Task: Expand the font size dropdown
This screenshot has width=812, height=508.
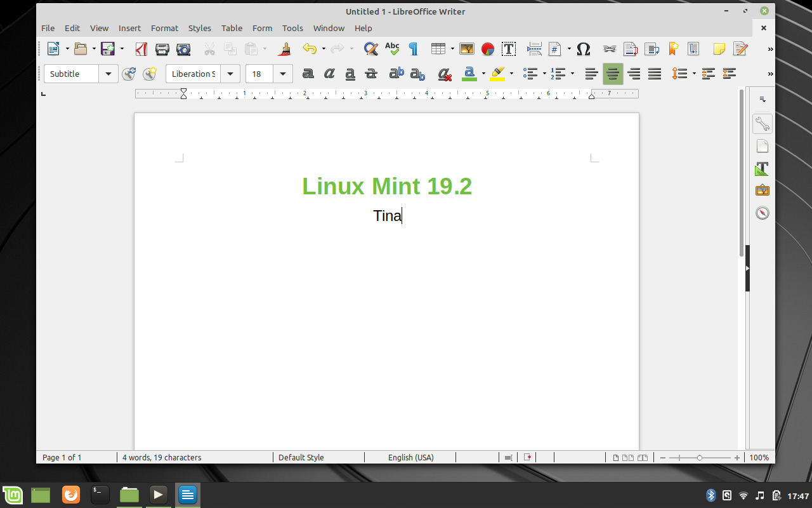Action: [283, 74]
